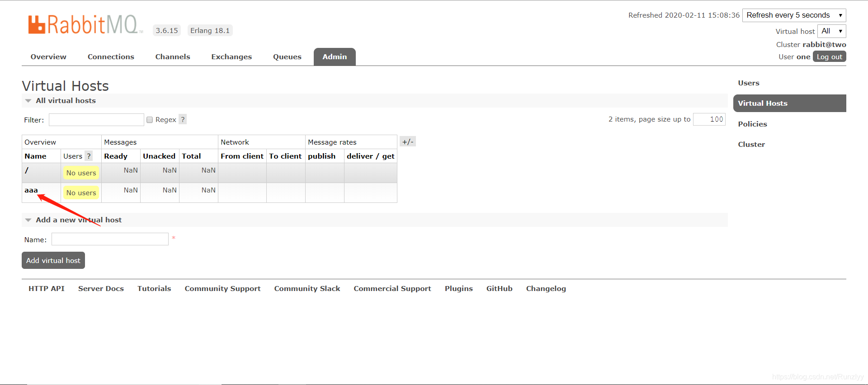The image size is (868, 385).
Task: Open the aaa virtual host link
Action: coord(31,190)
